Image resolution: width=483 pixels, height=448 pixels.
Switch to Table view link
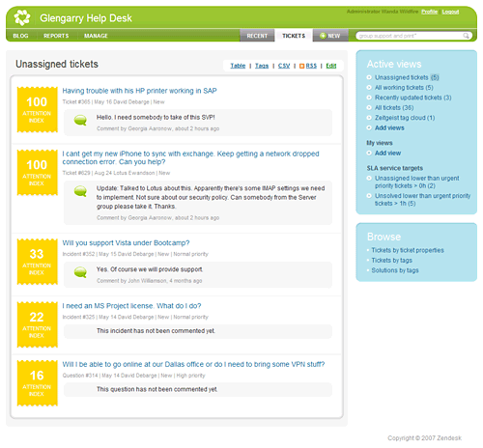click(x=238, y=66)
